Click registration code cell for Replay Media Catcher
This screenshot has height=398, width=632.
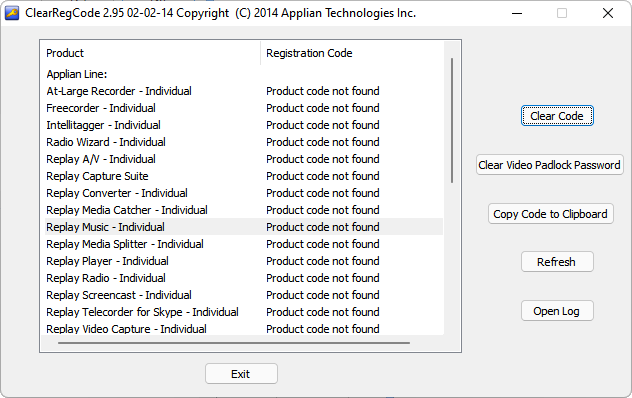coord(323,210)
